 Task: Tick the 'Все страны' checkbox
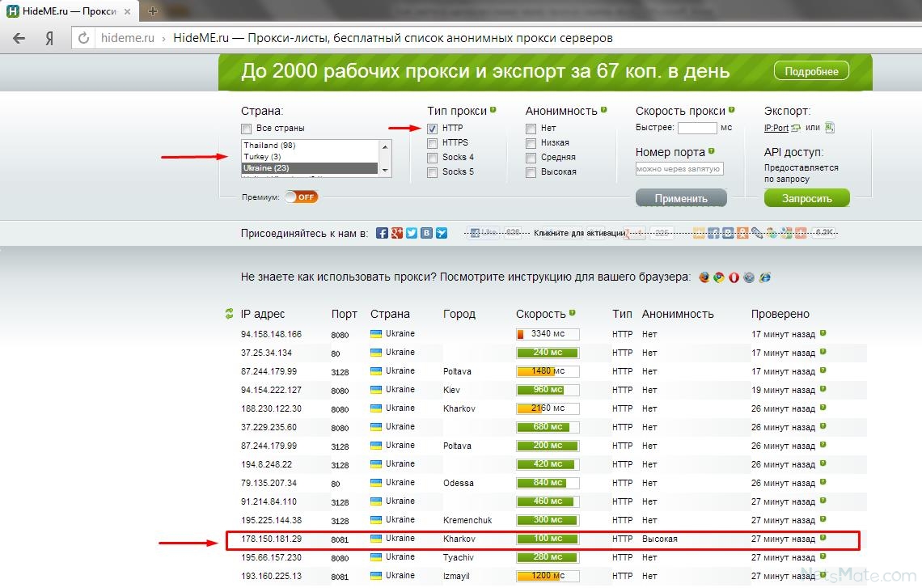point(246,129)
